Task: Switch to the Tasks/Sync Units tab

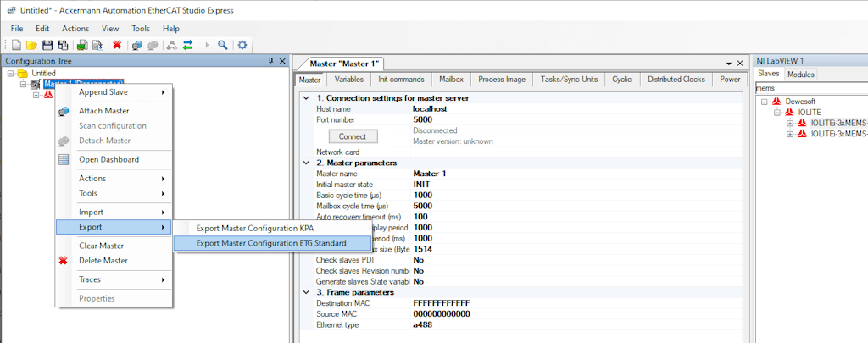Action: click(x=569, y=80)
